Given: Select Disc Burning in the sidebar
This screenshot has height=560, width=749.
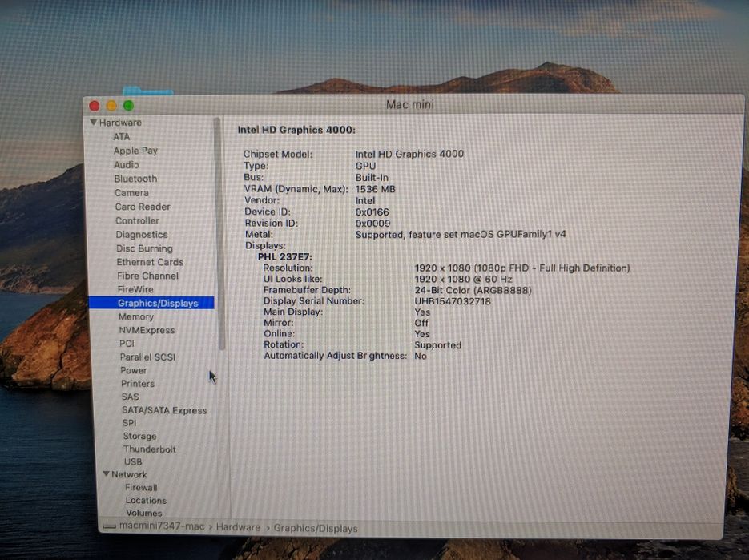Looking at the screenshot, I should 145,248.
